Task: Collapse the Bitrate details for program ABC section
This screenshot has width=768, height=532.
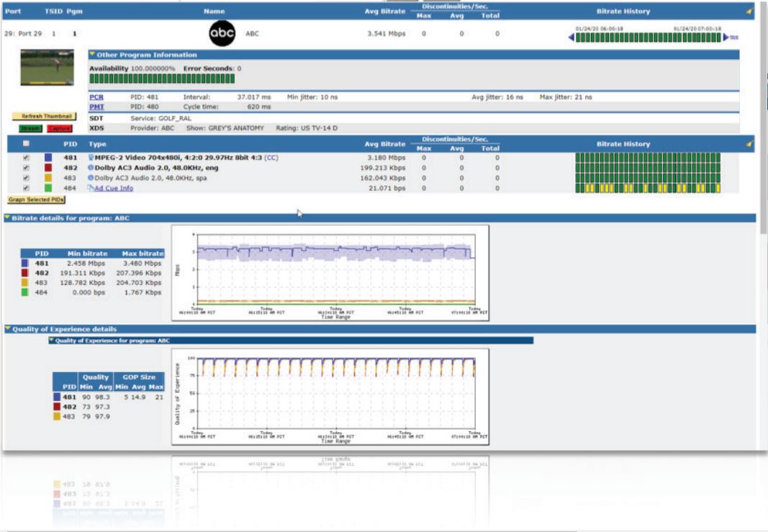Action: point(7,217)
